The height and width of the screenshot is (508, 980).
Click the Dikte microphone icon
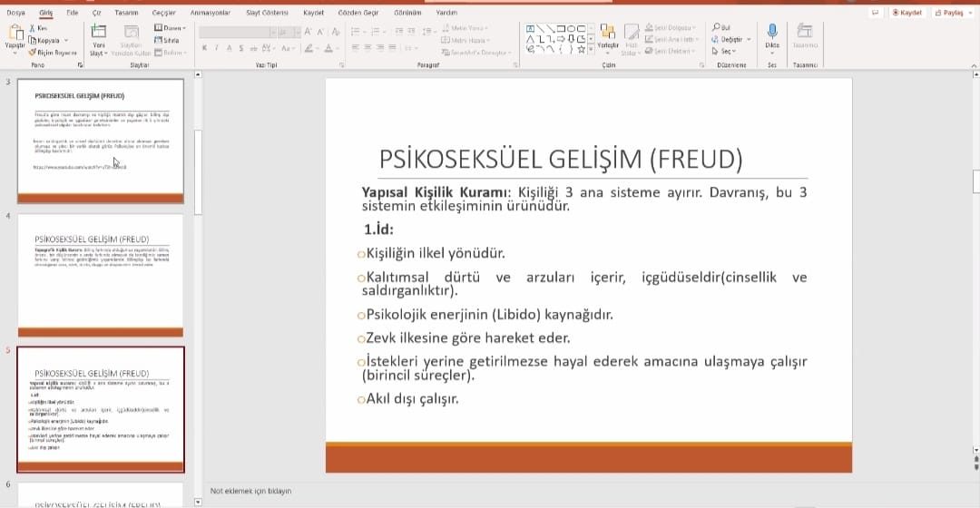772,33
